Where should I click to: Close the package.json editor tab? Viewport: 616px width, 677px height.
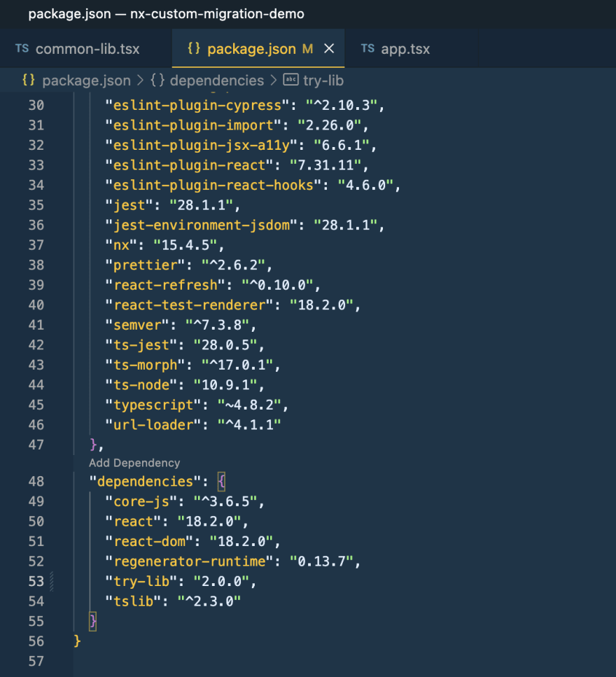[330, 49]
